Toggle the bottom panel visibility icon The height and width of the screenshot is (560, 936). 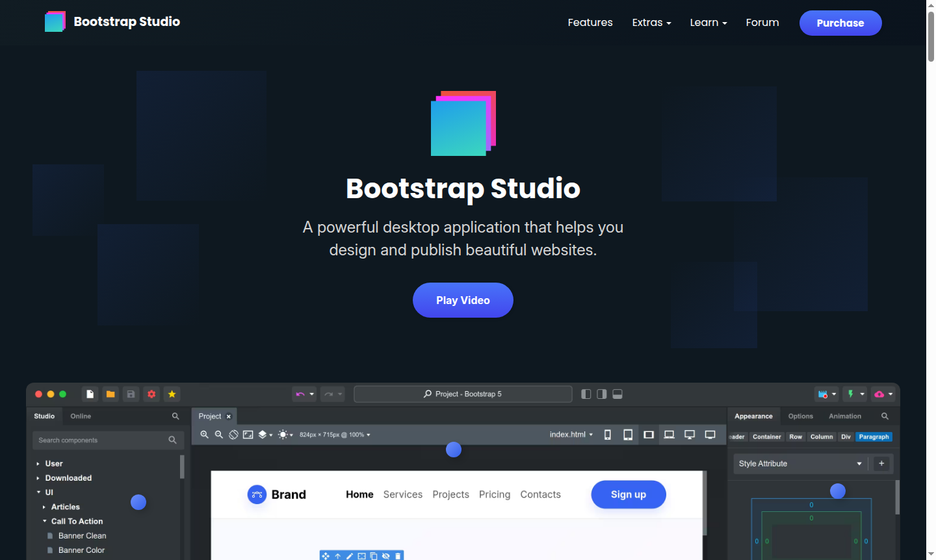pyautogui.click(x=617, y=394)
